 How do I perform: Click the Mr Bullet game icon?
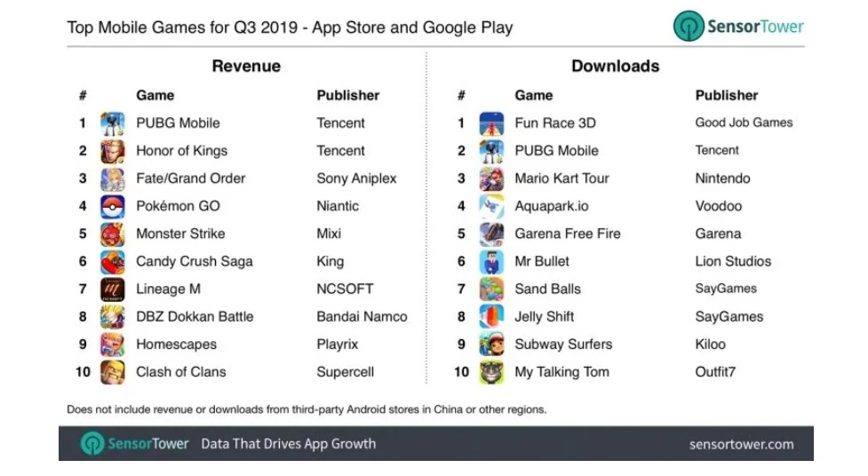pos(491,262)
